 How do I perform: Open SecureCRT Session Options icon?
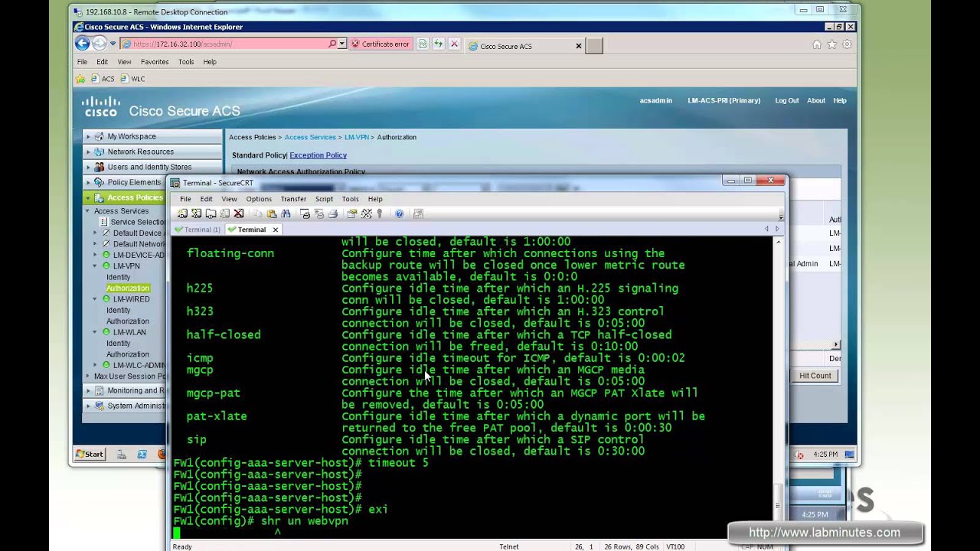pos(352,214)
